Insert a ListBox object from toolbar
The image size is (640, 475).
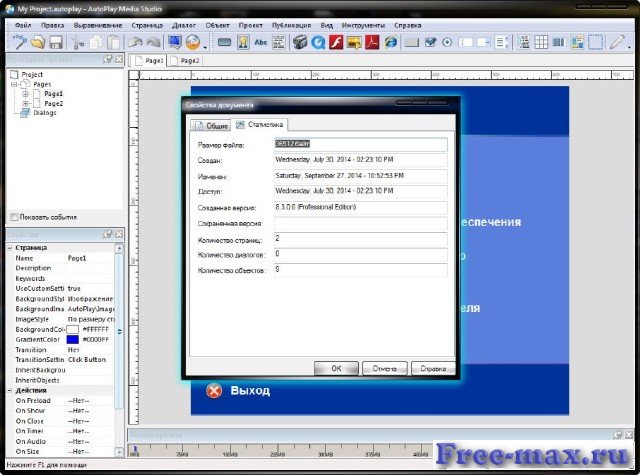pos(501,42)
